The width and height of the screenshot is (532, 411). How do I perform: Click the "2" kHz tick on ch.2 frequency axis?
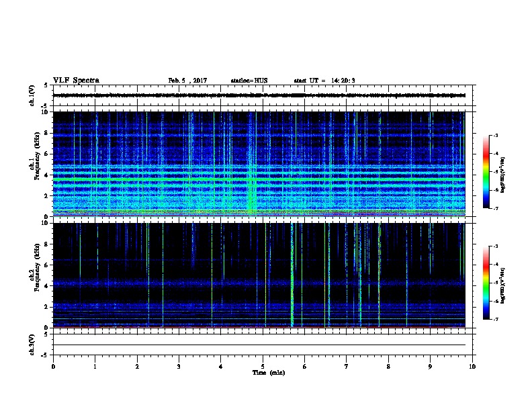coord(46,307)
